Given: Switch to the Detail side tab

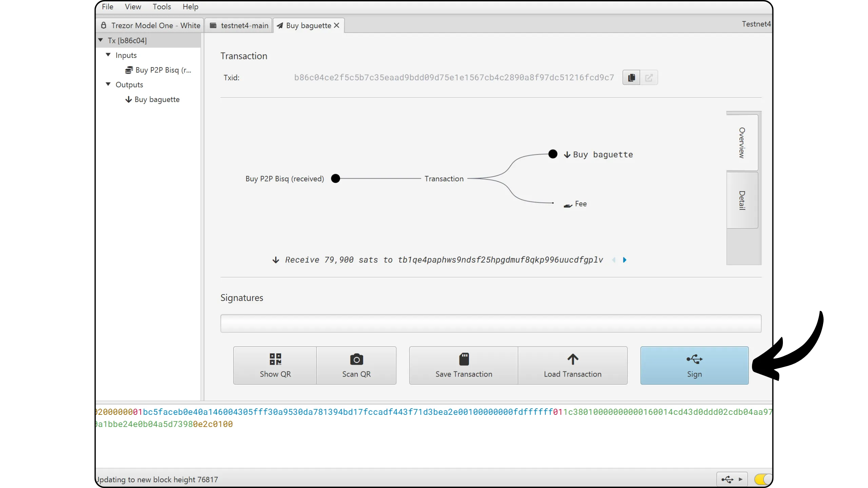Looking at the screenshot, I should [x=742, y=200].
